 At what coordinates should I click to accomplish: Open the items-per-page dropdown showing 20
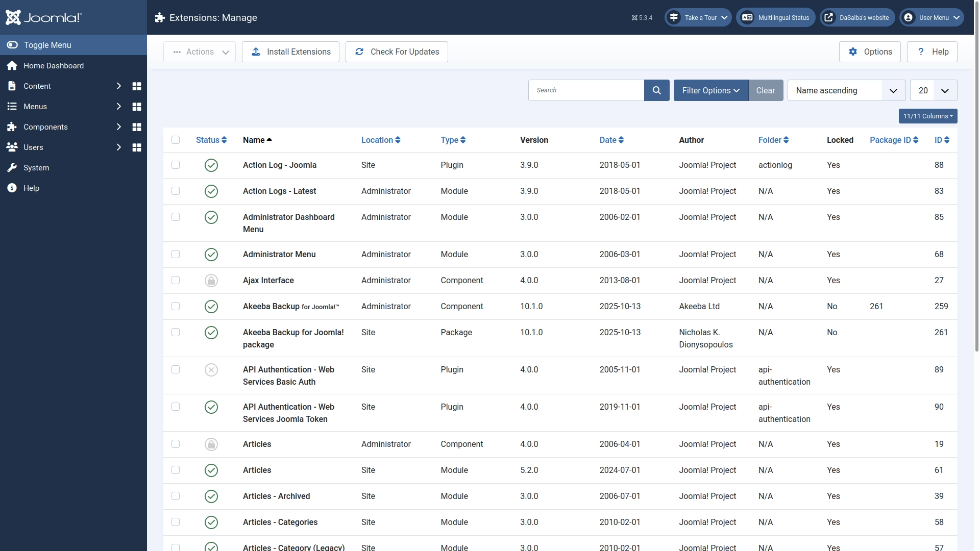tap(934, 90)
